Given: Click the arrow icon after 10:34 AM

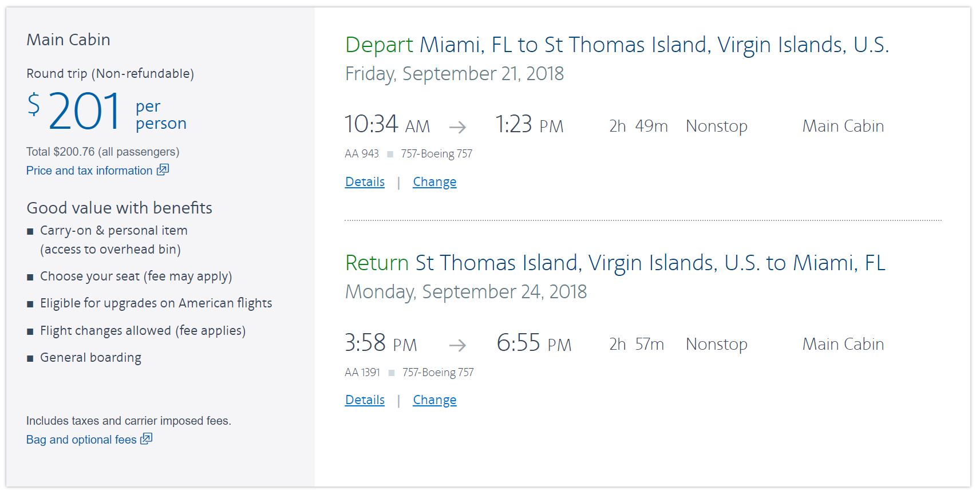Looking at the screenshot, I should 457,127.
